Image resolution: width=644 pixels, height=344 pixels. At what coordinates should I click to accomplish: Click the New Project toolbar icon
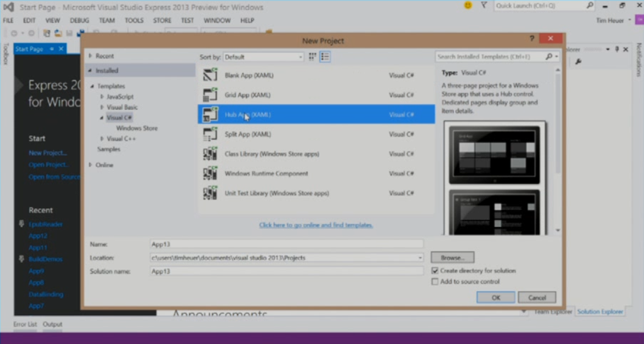(x=47, y=33)
